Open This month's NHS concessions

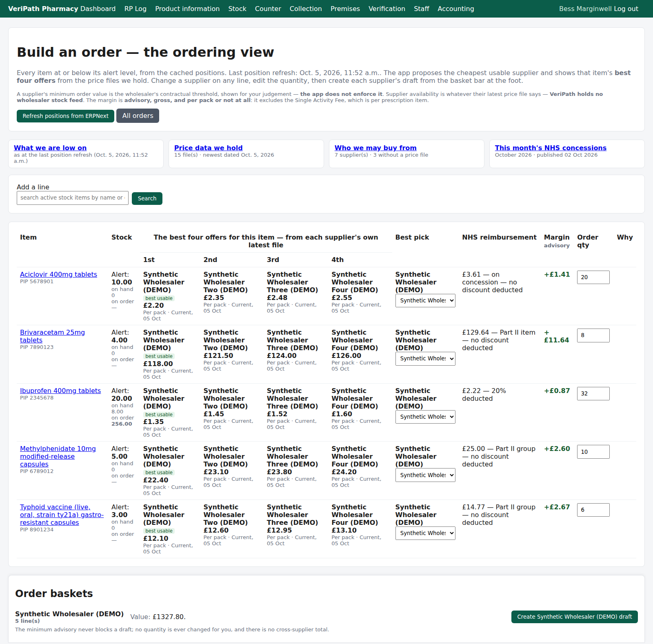pos(551,148)
